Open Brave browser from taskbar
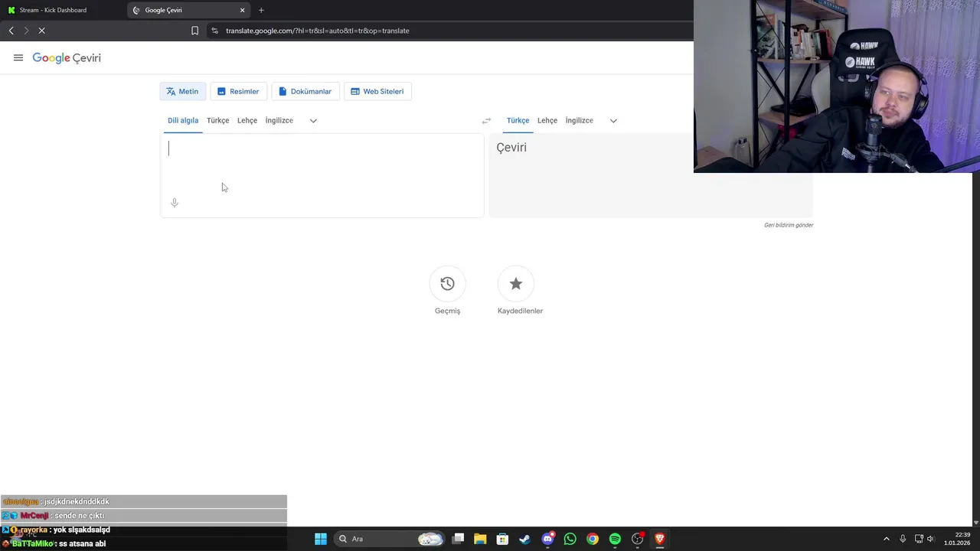The image size is (980, 551). click(x=659, y=539)
